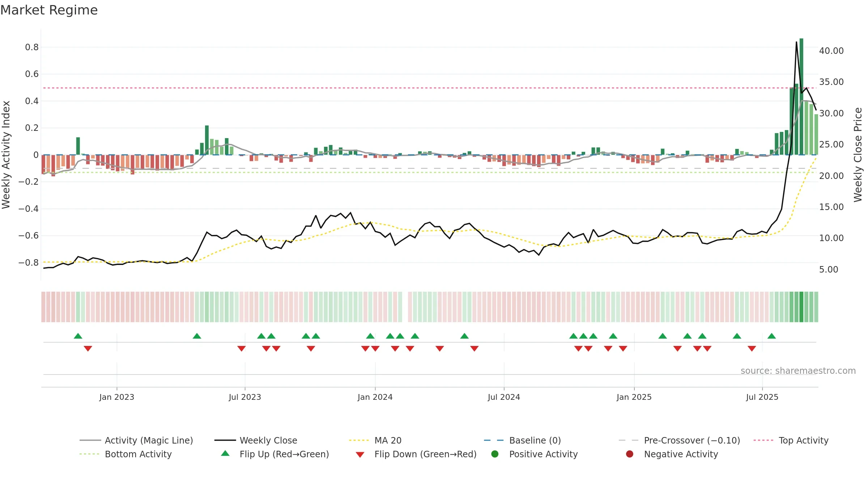Screen dimensions: 868x488
Task: Click the 20.00 tick on the price axis
Action: pyautogui.click(x=831, y=176)
